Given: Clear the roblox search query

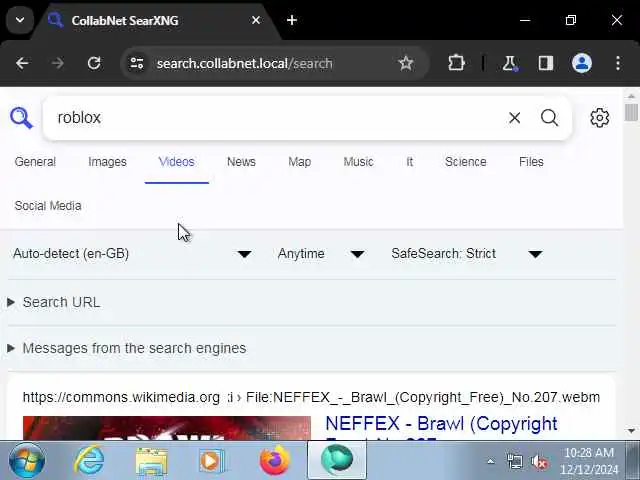Looking at the screenshot, I should (514, 118).
